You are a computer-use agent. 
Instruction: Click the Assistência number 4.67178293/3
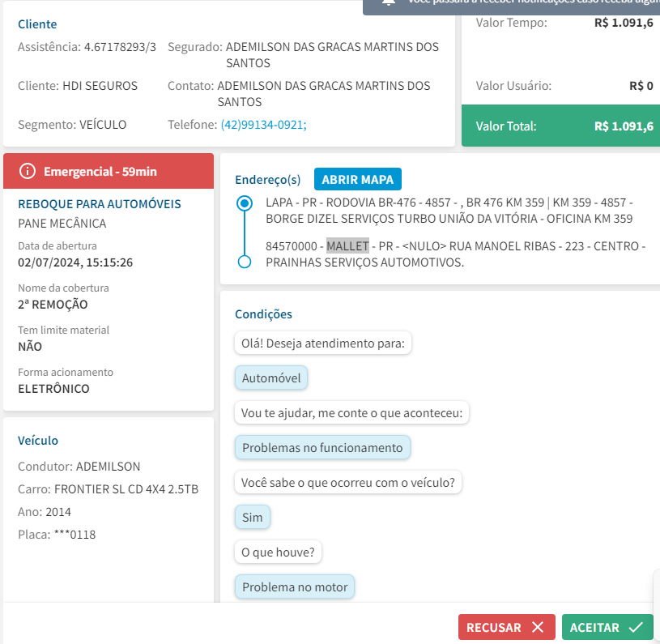pyautogui.click(x=120, y=47)
